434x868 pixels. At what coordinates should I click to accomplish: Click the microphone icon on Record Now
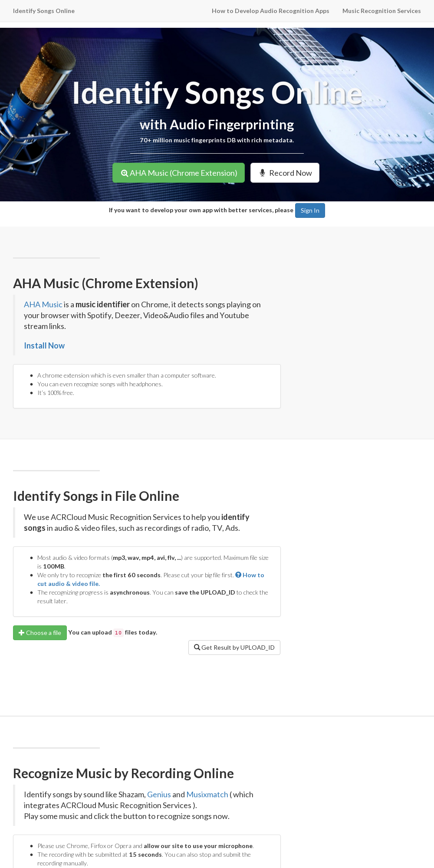(262, 173)
